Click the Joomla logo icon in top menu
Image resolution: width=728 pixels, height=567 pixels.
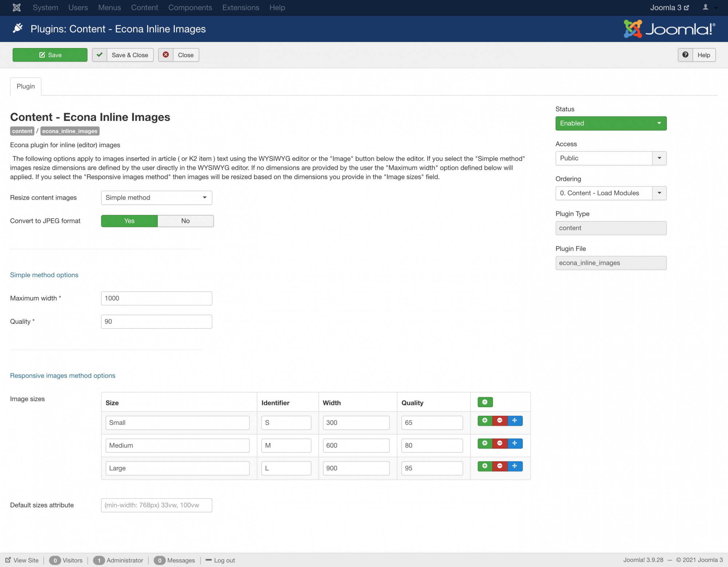pyautogui.click(x=17, y=7)
